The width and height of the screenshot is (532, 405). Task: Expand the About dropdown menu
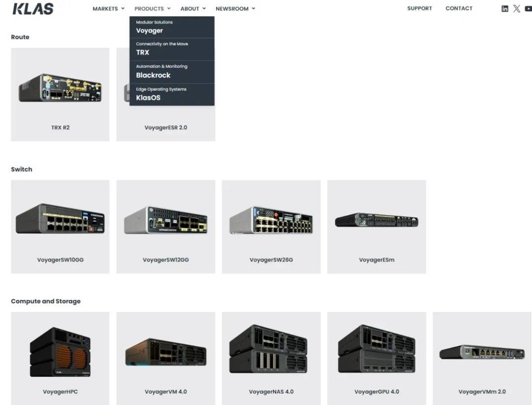tap(193, 8)
